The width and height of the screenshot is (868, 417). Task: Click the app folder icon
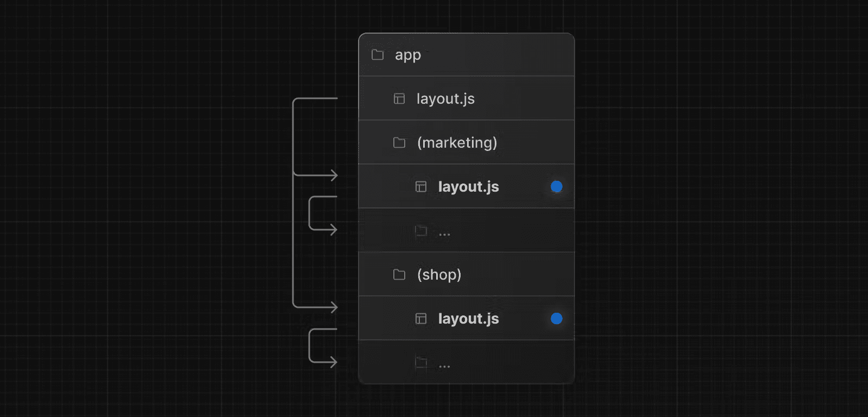(378, 55)
